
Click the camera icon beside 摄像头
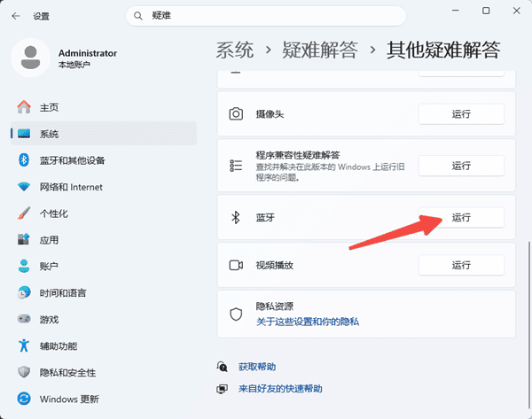tap(236, 114)
